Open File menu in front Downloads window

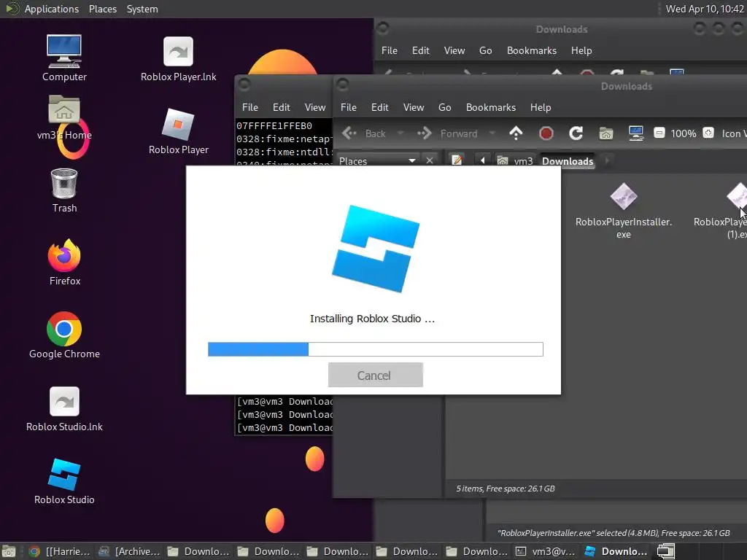[348, 108]
